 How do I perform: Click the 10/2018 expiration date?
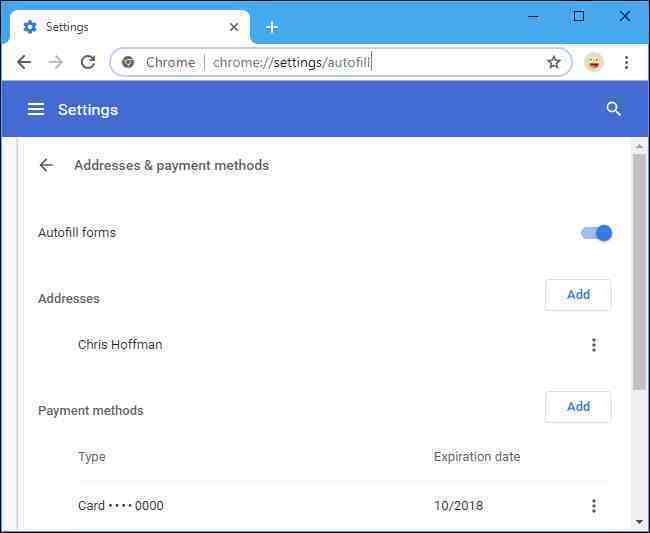[x=458, y=506]
